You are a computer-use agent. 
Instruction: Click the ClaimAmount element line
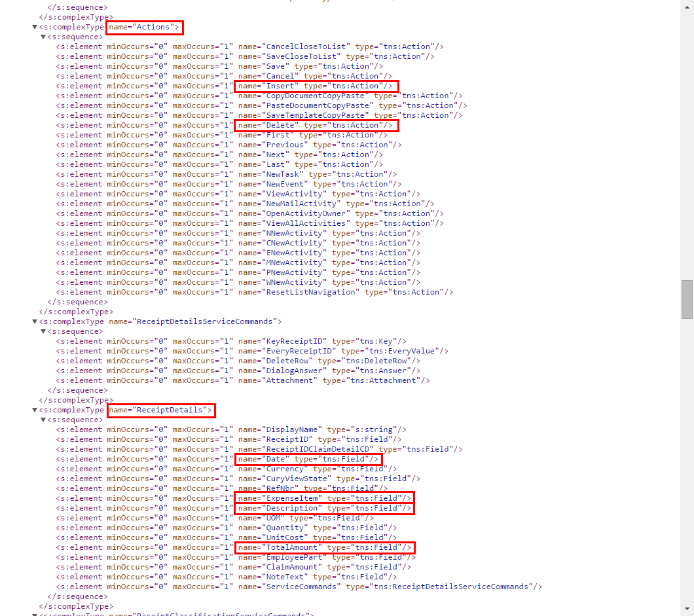[234, 567]
